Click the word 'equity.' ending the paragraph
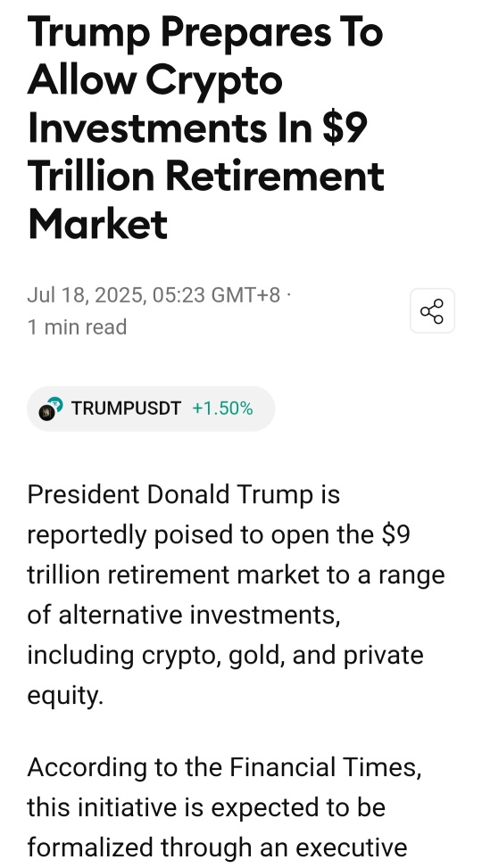 (x=65, y=696)
